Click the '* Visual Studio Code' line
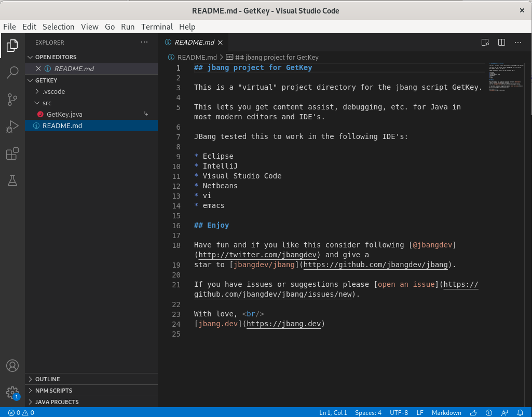Viewport: 532px width, 417px height. [x=238, y=176]
